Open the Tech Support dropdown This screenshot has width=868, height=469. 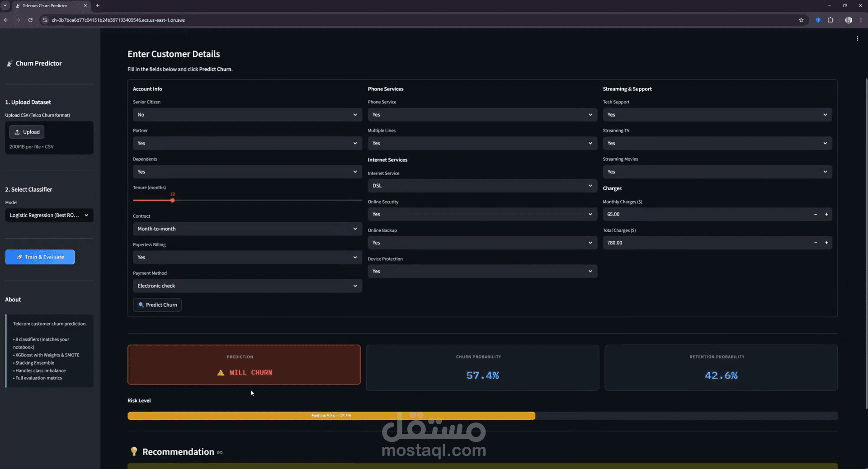click(717, 115)
